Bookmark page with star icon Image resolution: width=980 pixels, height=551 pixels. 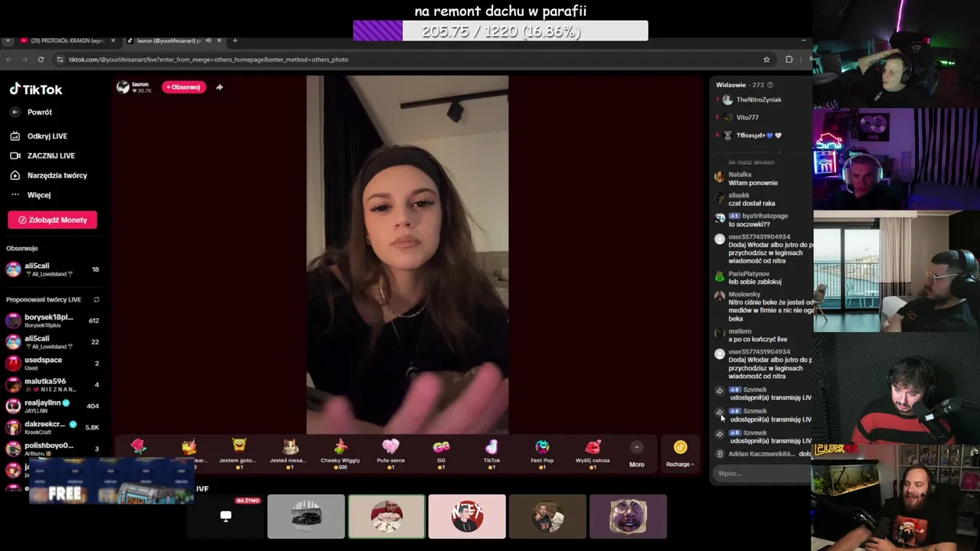click(x=766, y=60)
